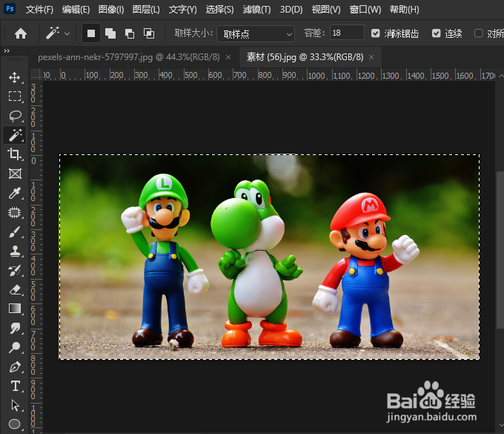
Task: Click the horizontal ruler above the canvas
Action: (x=268, y=75)
